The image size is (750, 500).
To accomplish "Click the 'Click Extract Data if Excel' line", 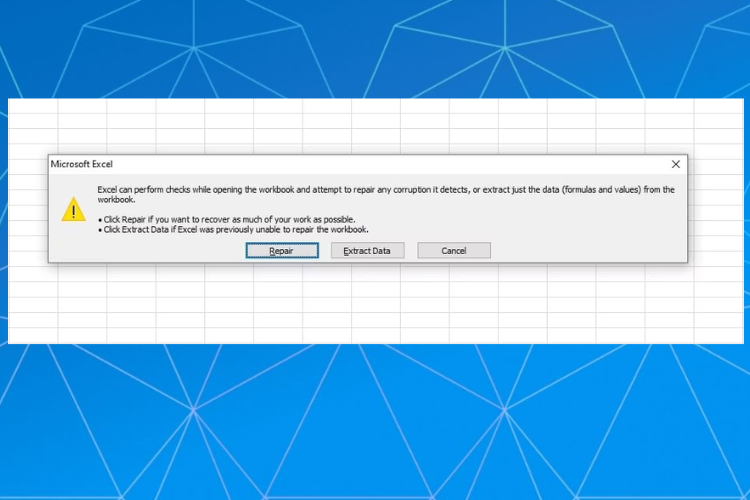I will coord(233,230).
